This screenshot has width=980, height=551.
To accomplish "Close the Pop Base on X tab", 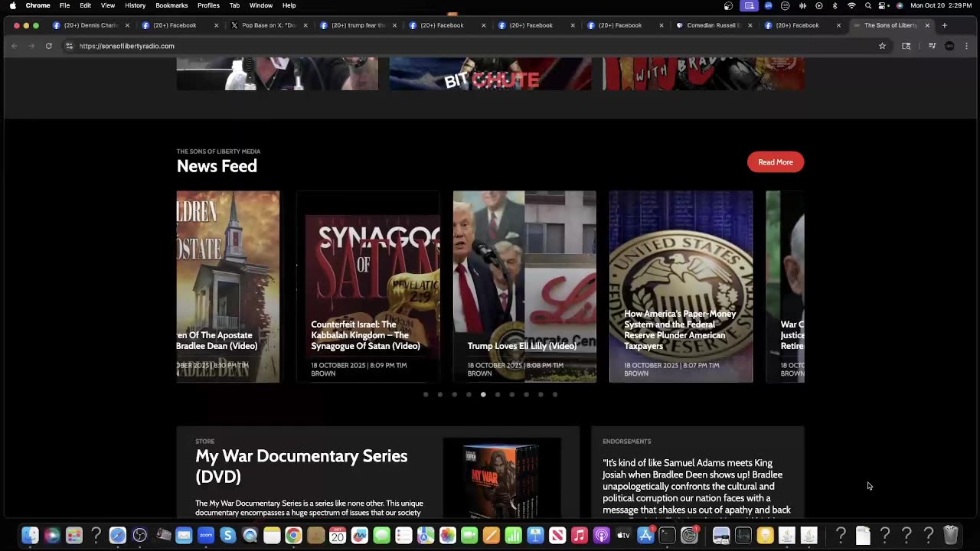I will tap(305, 25).
